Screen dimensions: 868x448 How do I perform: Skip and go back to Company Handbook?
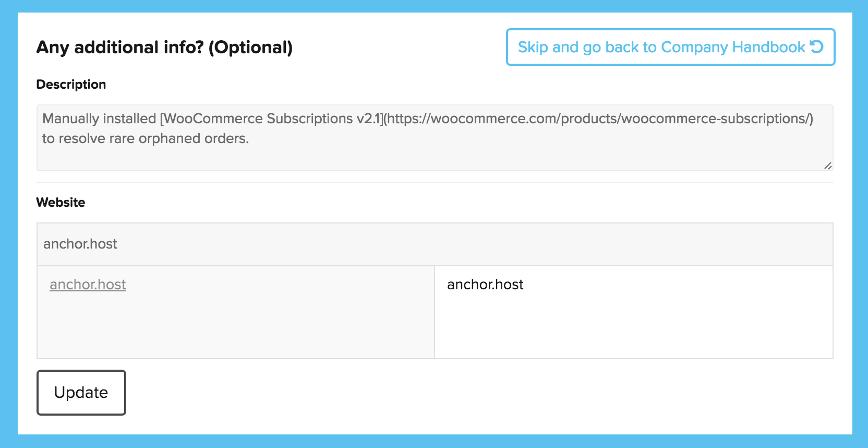coord(670,47)
